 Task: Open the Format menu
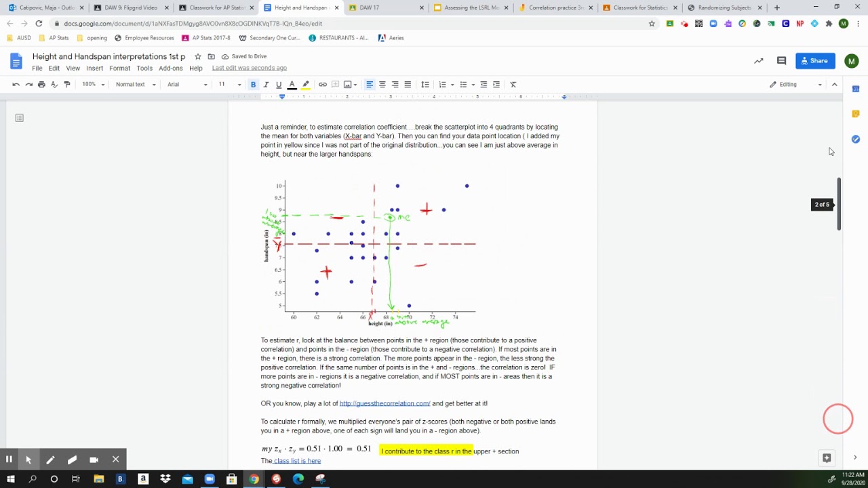[x=119, y=68]
